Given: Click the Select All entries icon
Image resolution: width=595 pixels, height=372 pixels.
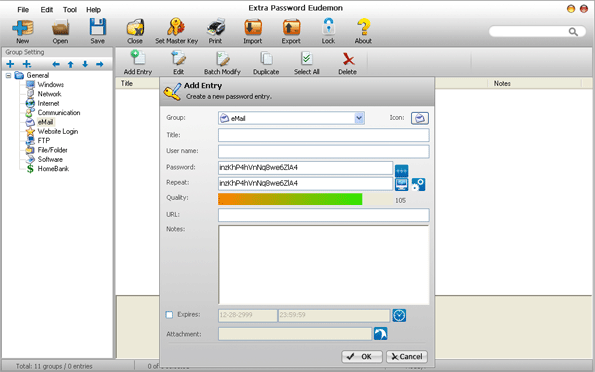Looking at the screenshot, I should pos(307,58).
